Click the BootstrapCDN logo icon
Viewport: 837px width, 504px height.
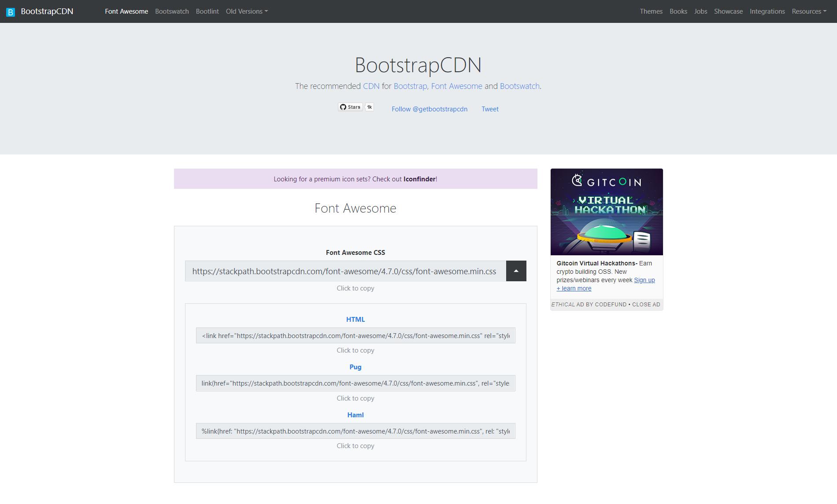(11, 12)
